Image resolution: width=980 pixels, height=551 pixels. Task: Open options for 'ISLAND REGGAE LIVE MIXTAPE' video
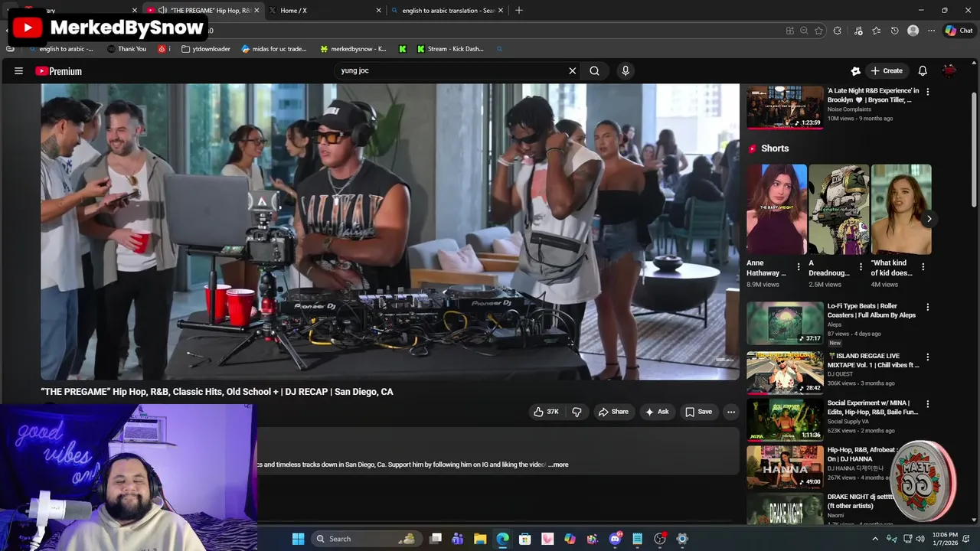928,357
